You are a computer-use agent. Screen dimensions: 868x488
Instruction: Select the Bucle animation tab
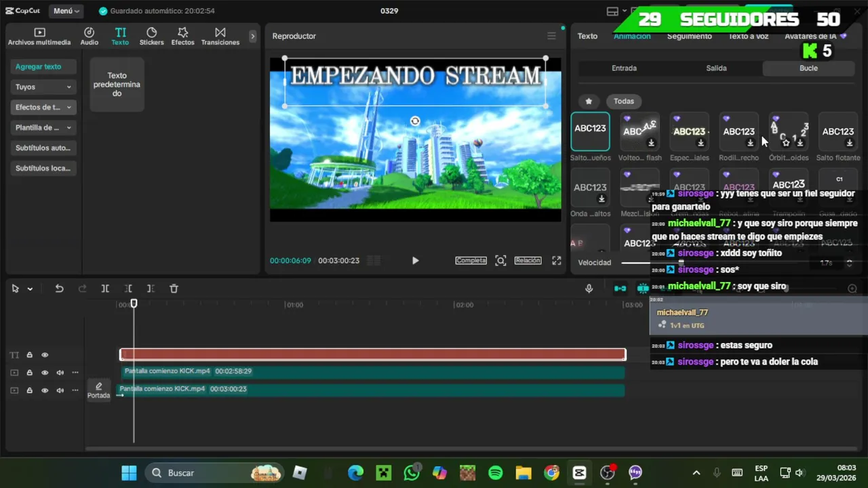click(x=808, y=68)
